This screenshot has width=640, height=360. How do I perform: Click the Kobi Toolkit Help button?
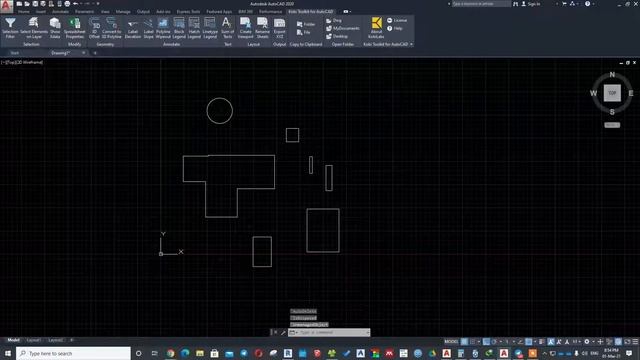(395, 29)
